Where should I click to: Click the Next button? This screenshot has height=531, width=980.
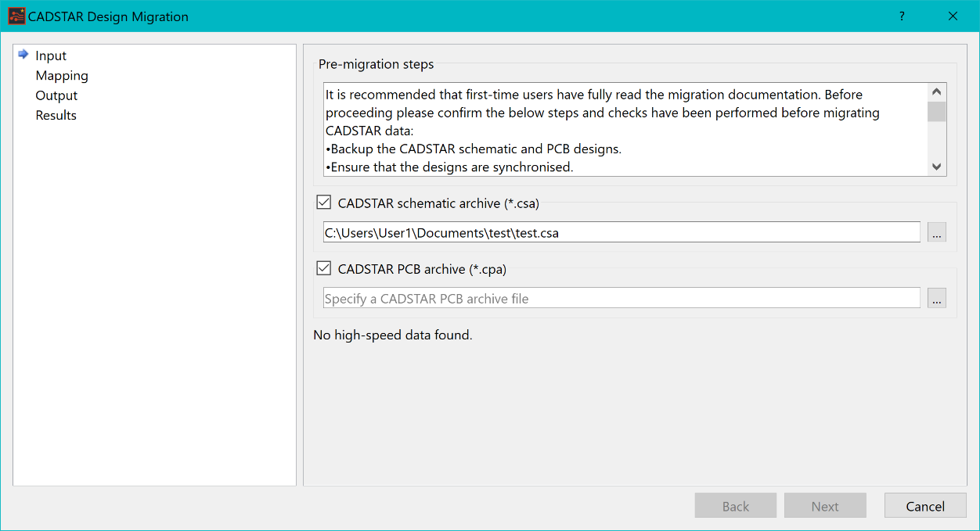tap(825, 506)
